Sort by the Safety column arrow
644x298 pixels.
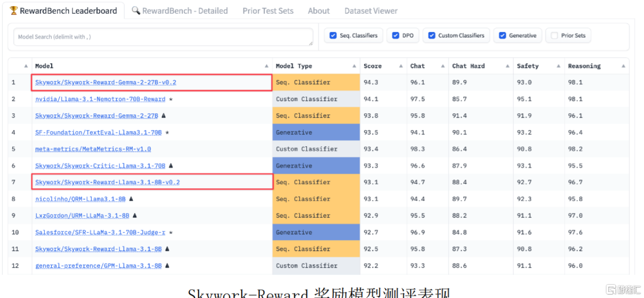pyautogui.click(x=559, y=66)
